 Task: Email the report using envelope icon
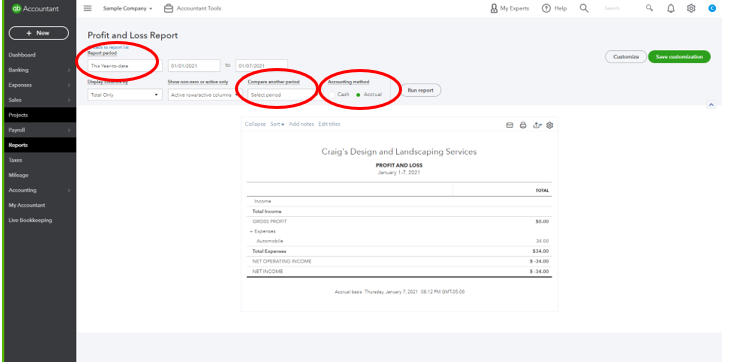(510, 125)
